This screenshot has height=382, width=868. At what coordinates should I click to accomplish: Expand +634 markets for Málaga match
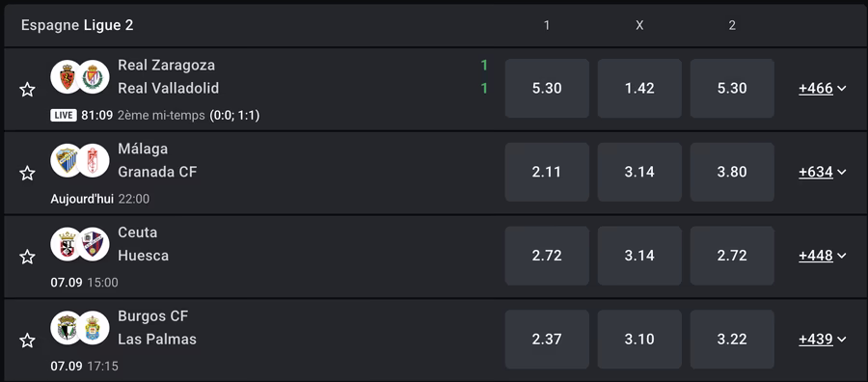[823, 172]
